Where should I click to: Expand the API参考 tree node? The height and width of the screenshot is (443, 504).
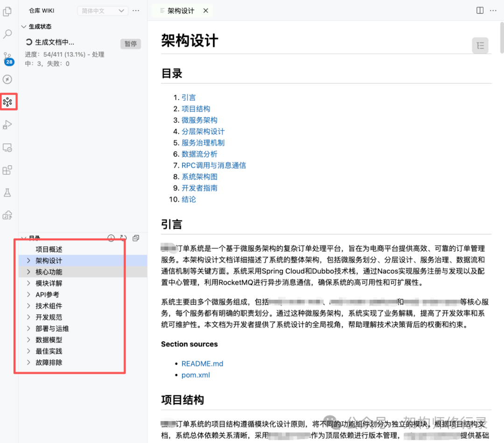28,295
